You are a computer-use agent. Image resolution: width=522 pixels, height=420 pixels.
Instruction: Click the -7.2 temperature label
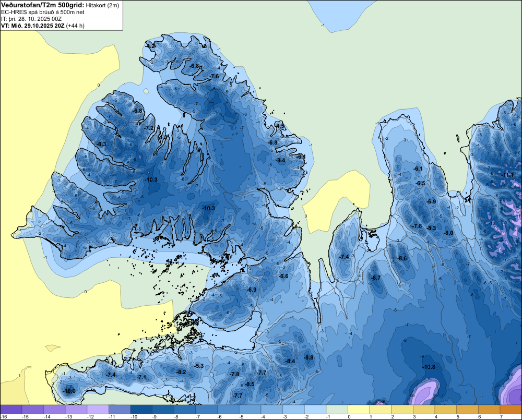149,128
